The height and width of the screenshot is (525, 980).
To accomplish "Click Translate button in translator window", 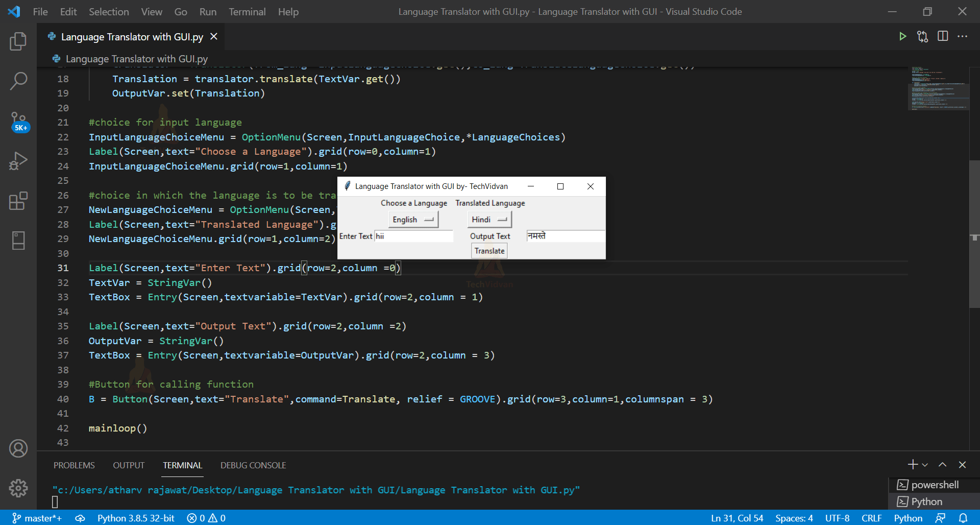I will [489, 251].
